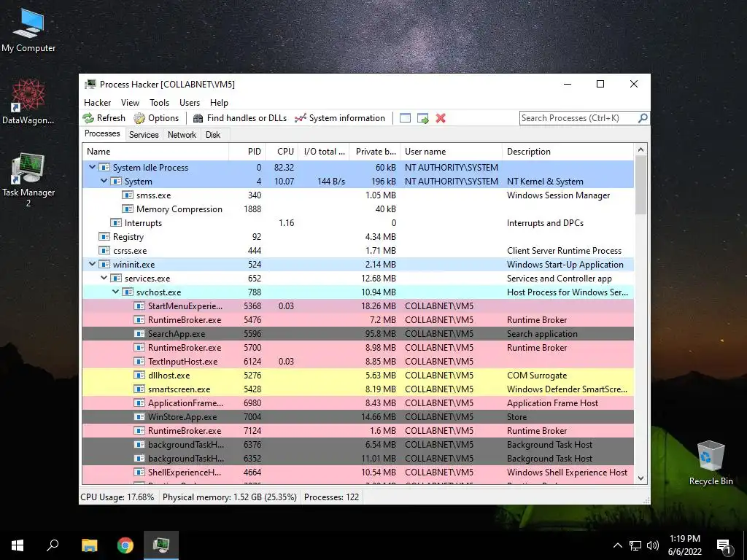Click the Registry process icon
This screenshot has width=747, height=560.
[x=104, y=237]
